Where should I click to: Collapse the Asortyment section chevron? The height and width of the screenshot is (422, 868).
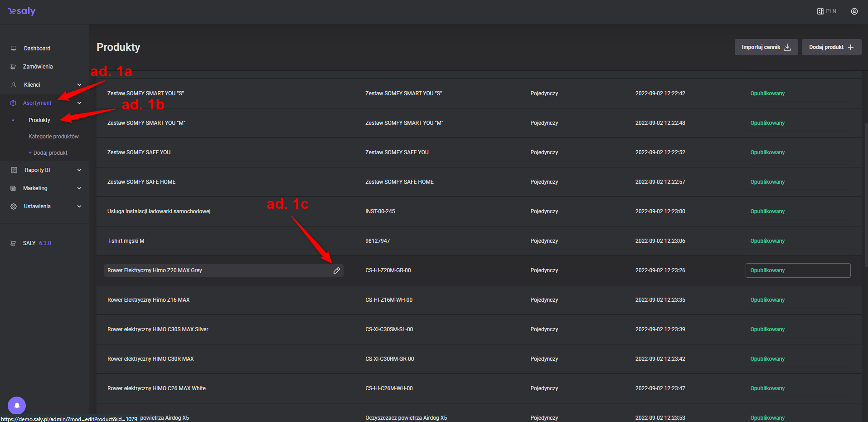point(79,103)
